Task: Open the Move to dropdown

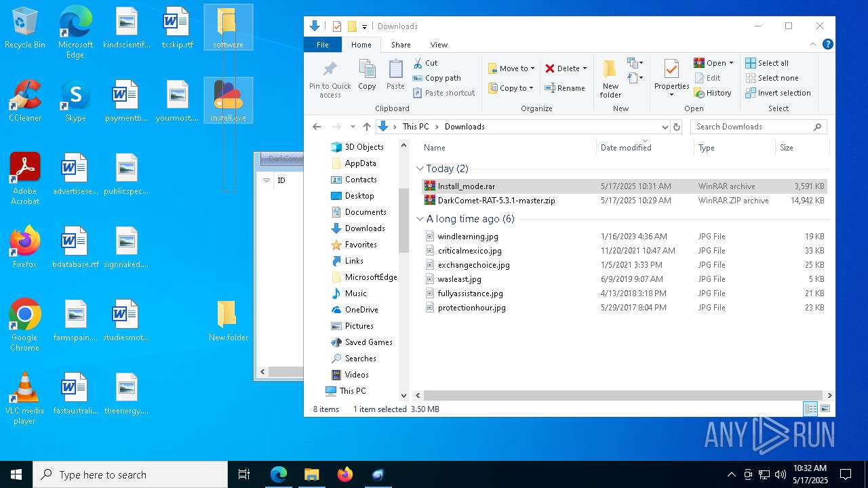Action: 512,68
